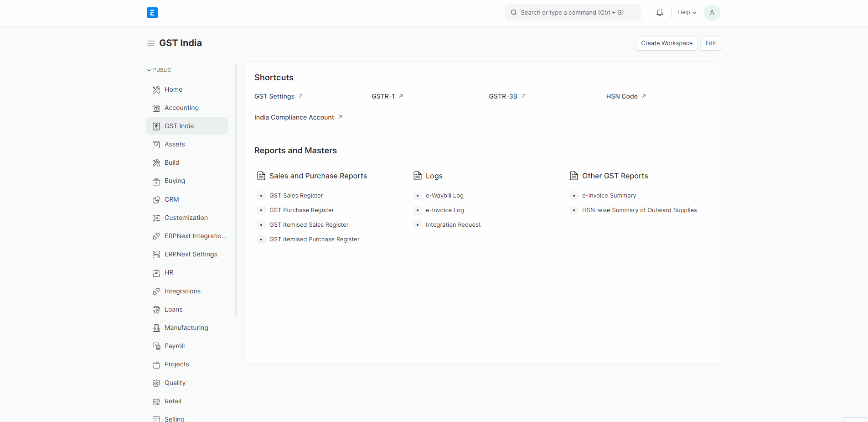Image resolution: width=868 pixels, height=422 pixels.
Task: Click the Projects folder icon
Action: click(156, 365)
